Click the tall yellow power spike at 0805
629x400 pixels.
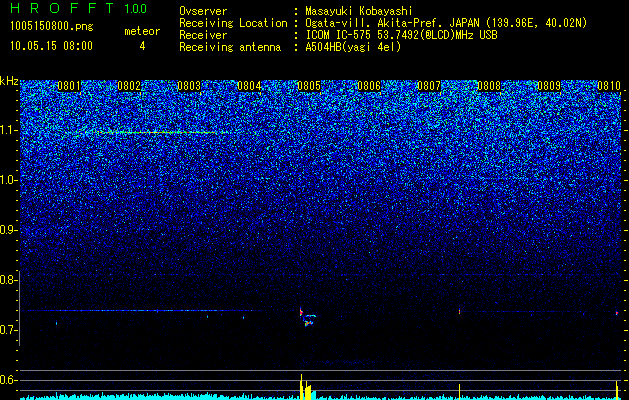301,386
